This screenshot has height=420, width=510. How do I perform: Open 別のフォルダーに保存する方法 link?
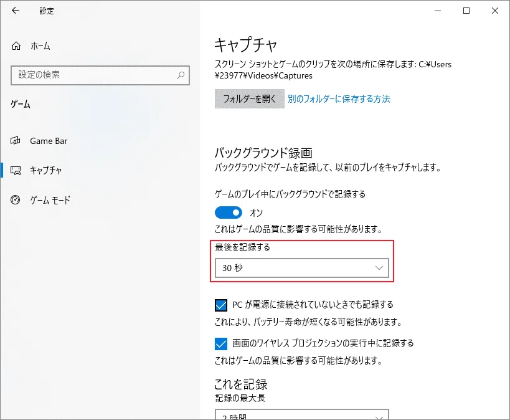click(x=339, y=98)
